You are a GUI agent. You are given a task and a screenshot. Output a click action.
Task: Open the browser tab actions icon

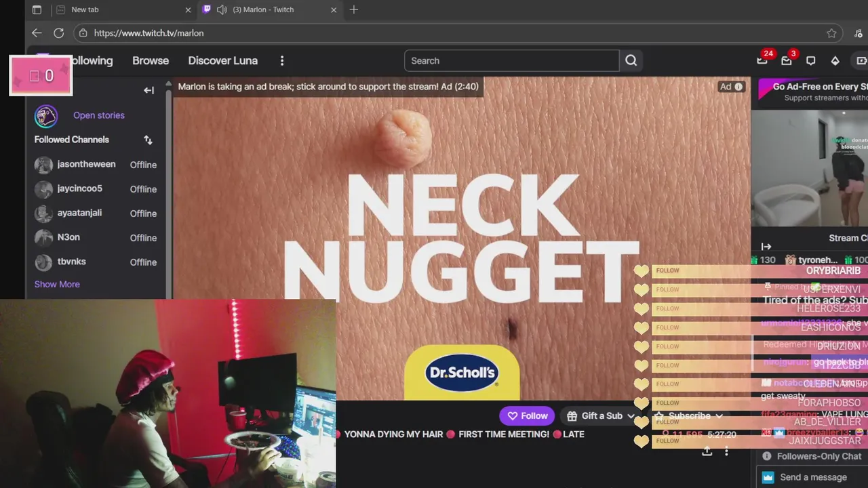37,9
